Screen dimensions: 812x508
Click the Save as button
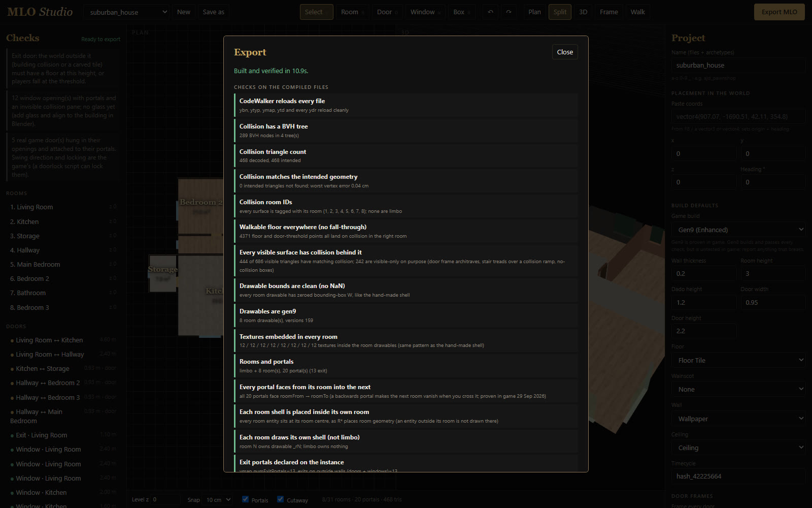(x=213, y=12)
